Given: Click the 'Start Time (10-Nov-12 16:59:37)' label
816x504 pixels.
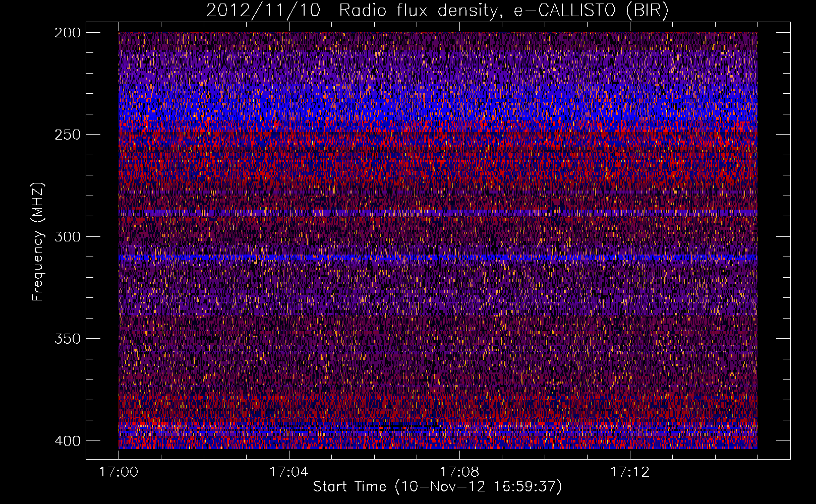Looking at the screenshot, I should tap(437, 487).
